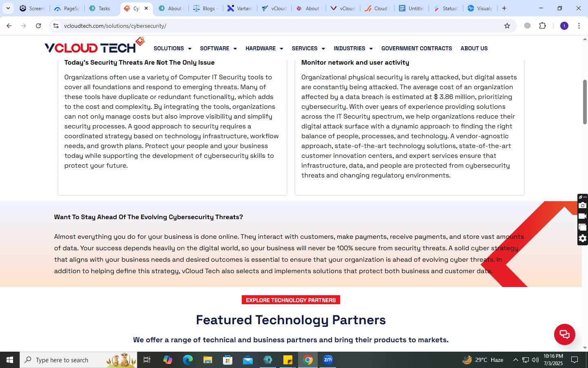Switch to the Blogs browser tab
Image resolution: width=588 pixels, height=368 pixels.
coord(206,8)
